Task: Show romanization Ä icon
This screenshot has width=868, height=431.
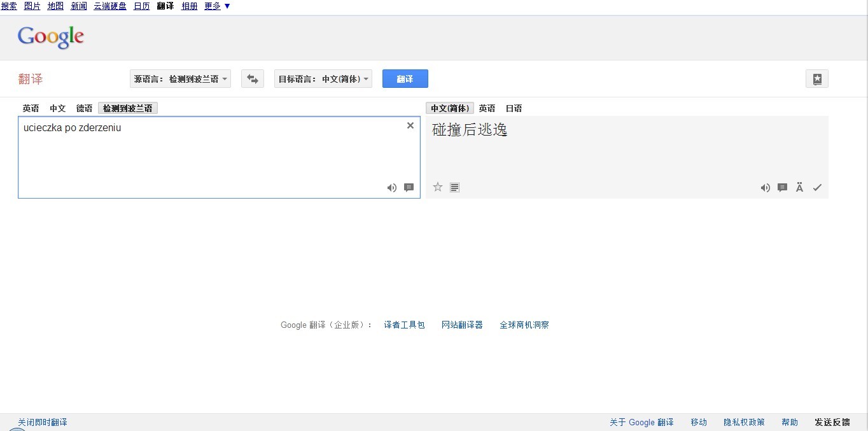Action: coord(800,187)
